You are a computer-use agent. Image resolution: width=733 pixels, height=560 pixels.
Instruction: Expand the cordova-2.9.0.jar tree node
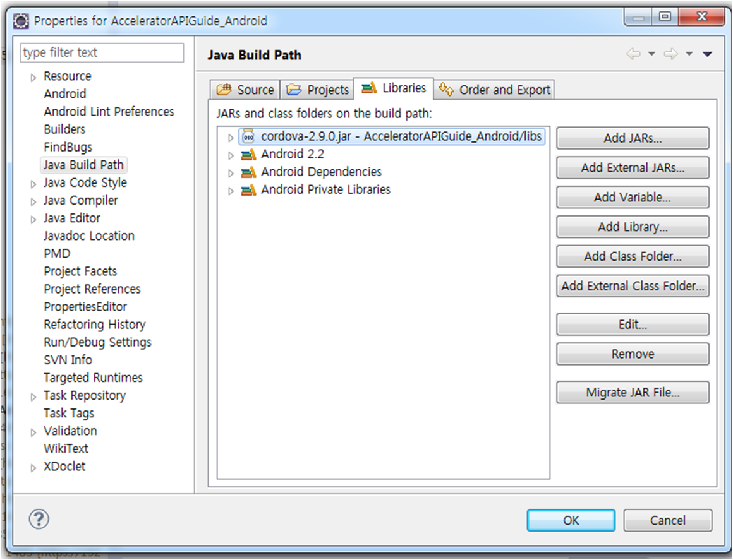pos(231,137)
